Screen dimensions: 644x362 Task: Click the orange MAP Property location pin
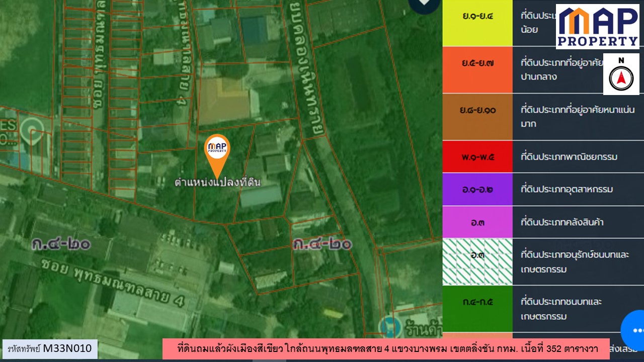coord(217,151)
